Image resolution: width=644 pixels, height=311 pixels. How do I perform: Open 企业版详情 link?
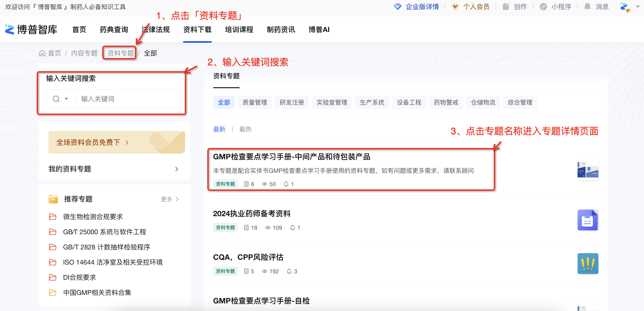click(422, 7)
